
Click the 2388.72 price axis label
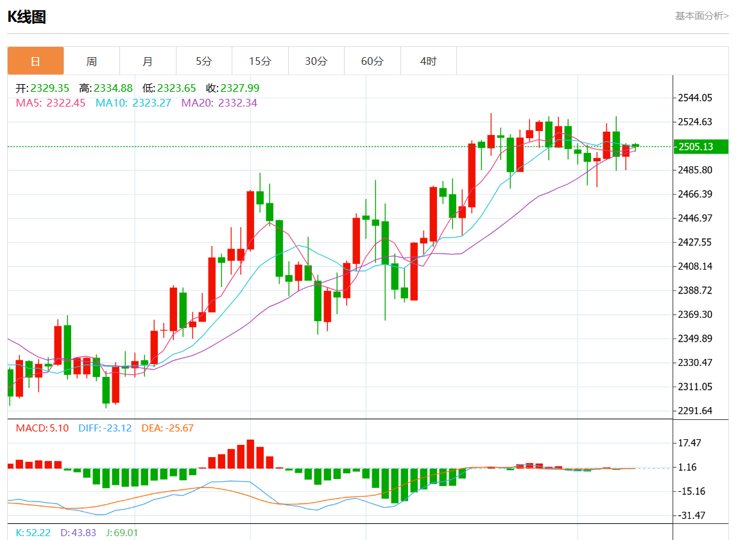695,290
